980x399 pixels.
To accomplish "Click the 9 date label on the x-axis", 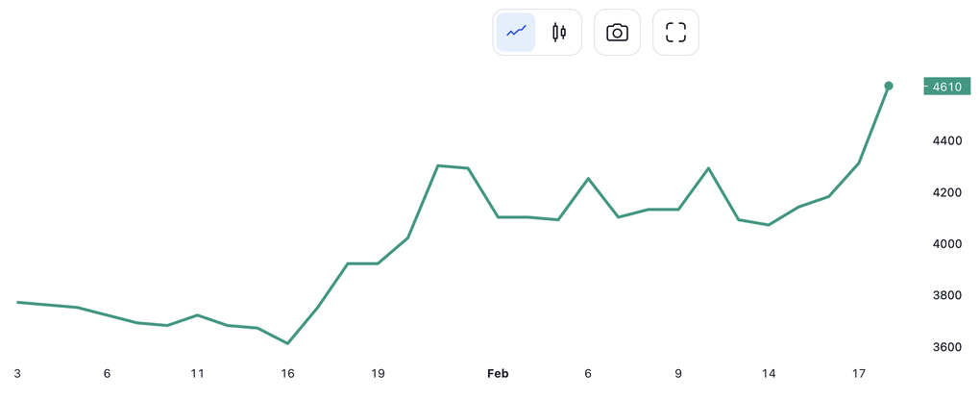I will (x=678, y=373).
